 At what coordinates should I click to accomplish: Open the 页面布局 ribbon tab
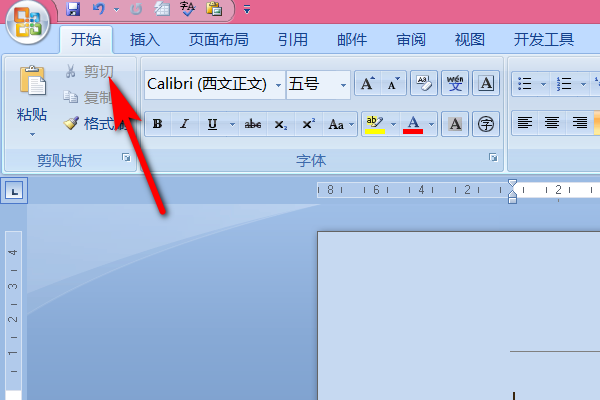point(218,39)
